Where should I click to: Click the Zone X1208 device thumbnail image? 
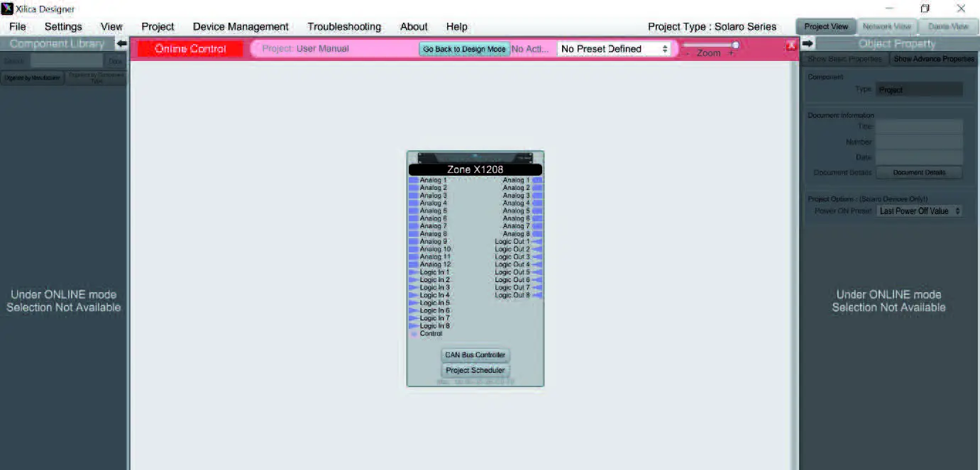pyautogui.click(x=475, y=158)
